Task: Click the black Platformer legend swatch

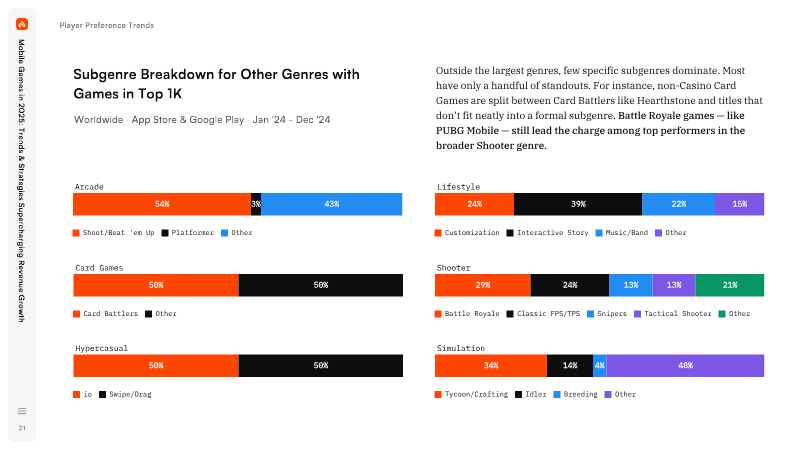Action: tap(165, 233)
